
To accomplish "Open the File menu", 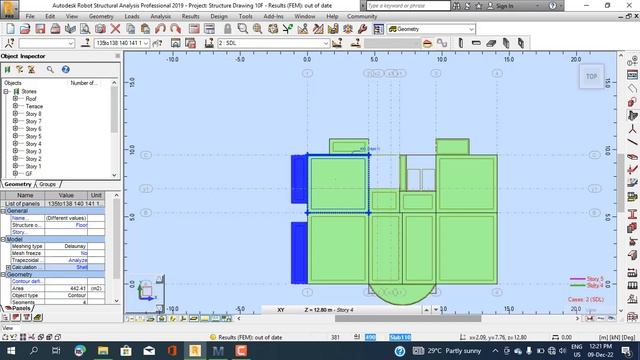I will coord(30,16).
